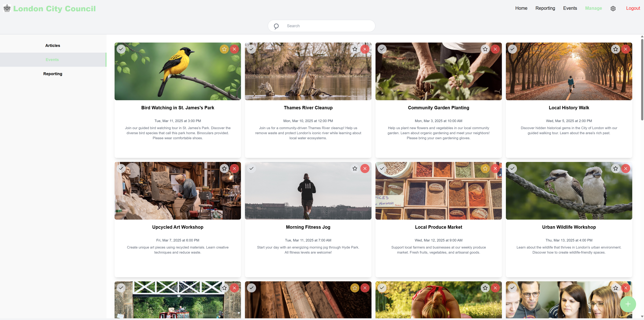The height and width of the screenshot is (320, 644).
Task: Click Community Garden Planting title text
Action: click(x=439, y=108)
